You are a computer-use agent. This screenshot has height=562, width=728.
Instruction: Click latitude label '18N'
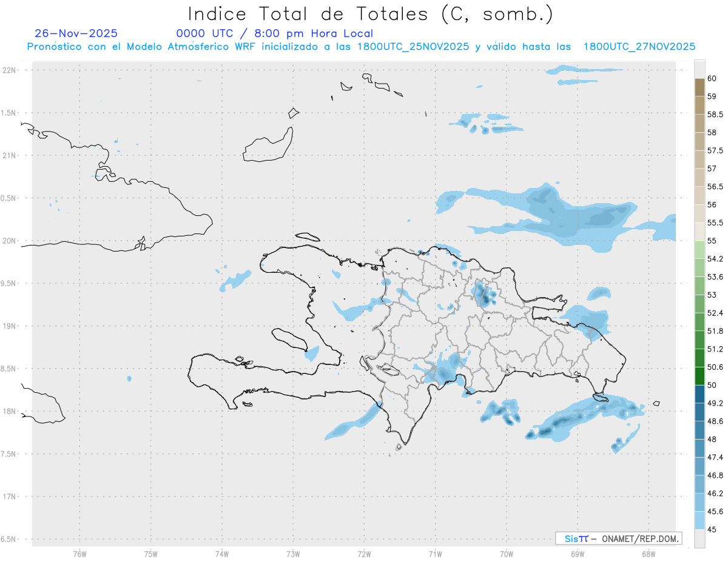[x=9, y=411]
